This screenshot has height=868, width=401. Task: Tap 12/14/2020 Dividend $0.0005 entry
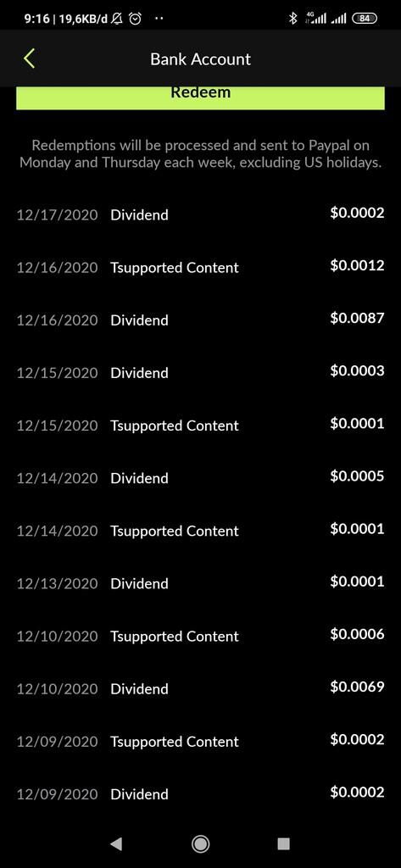200,477
